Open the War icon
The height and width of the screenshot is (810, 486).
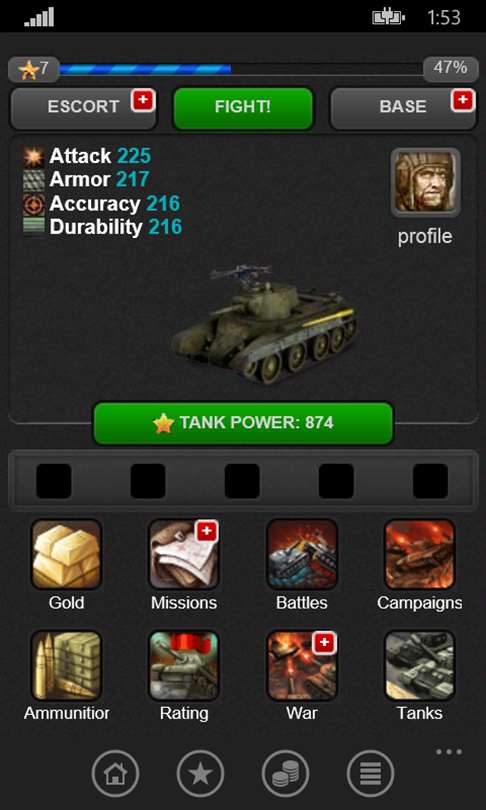click(302, 665)
